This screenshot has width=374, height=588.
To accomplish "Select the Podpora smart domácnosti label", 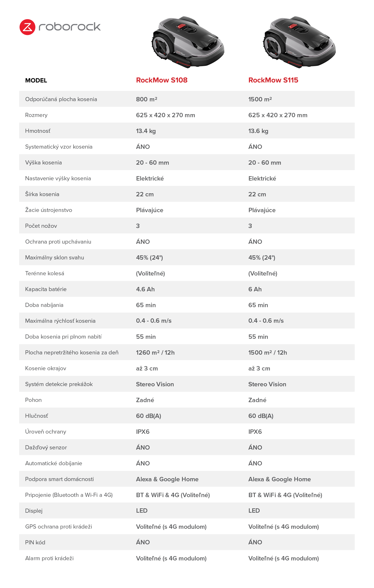I will [59, 479].
